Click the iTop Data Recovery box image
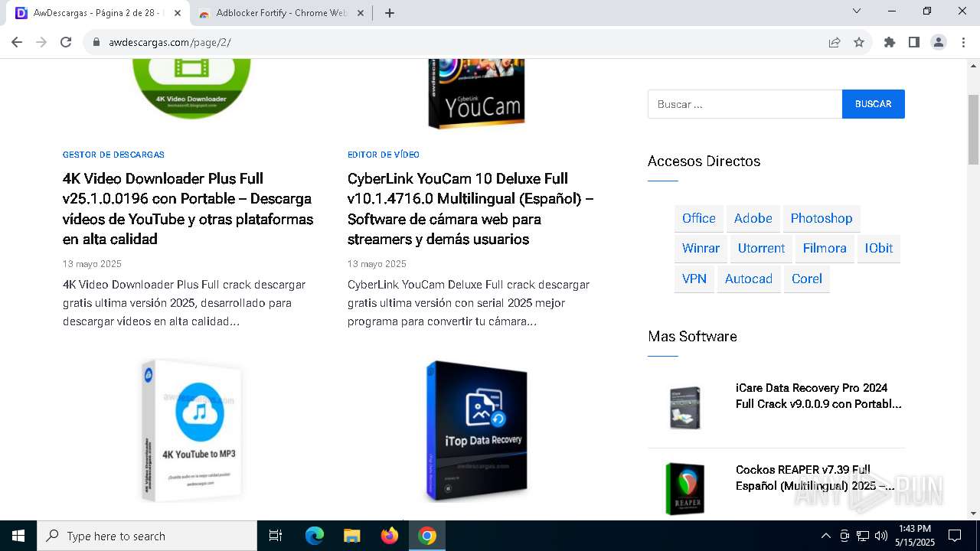980x551 pixels. [476, 431]
